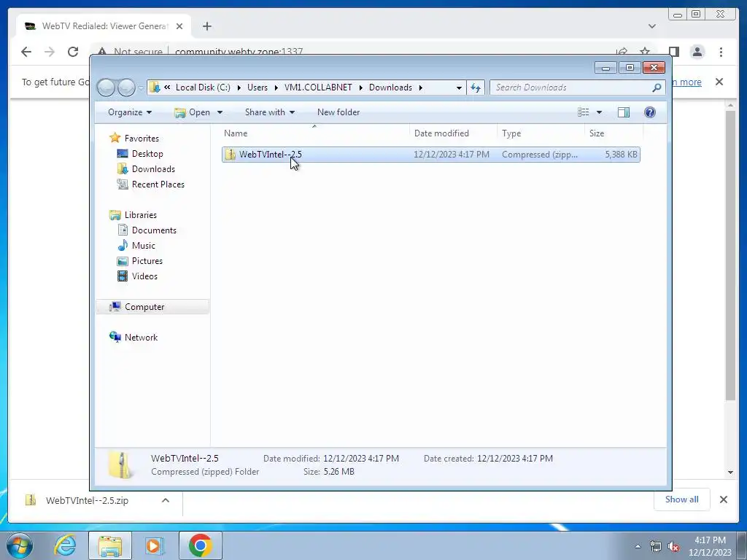
Task: Expand download item options chevron
Action: (166, 500)
